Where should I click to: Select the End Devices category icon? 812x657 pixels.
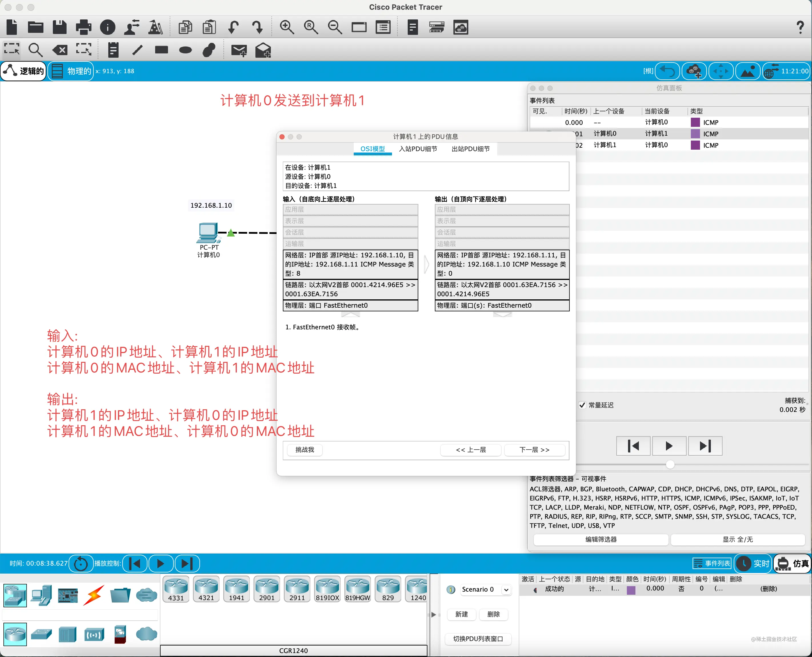(x=41, y=595)
